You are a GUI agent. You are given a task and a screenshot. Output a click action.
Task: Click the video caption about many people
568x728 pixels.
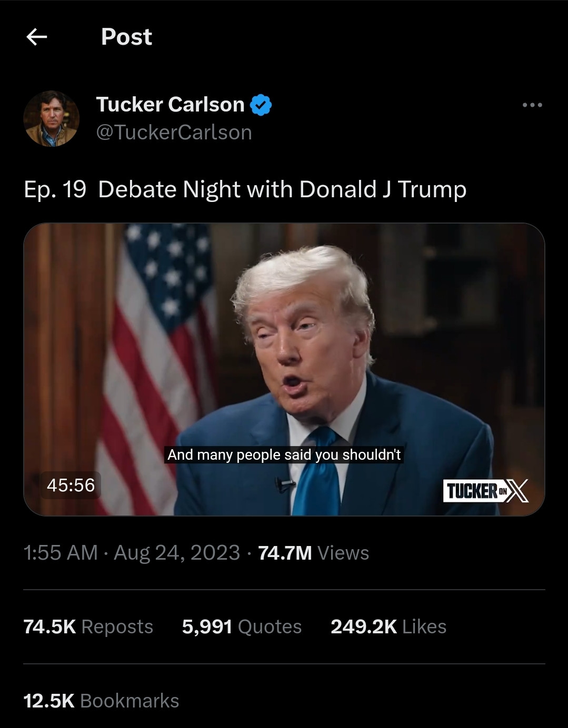[284, 454]
